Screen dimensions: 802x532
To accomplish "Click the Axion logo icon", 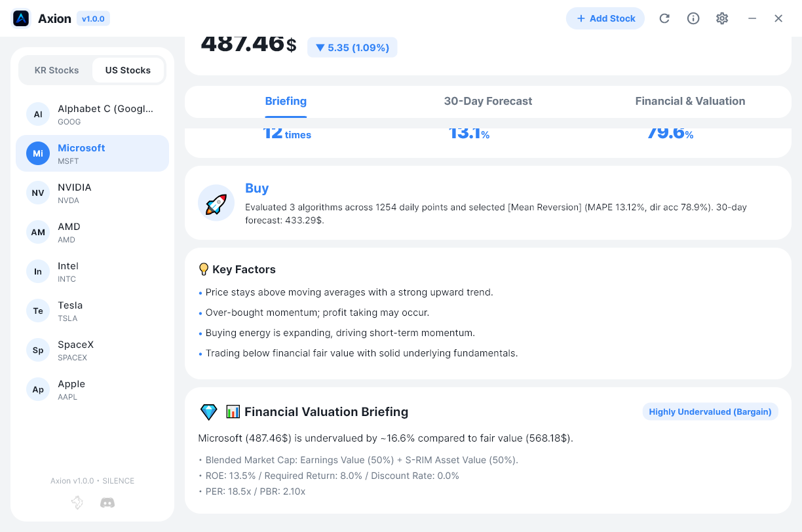I will (x=22, y=18).
